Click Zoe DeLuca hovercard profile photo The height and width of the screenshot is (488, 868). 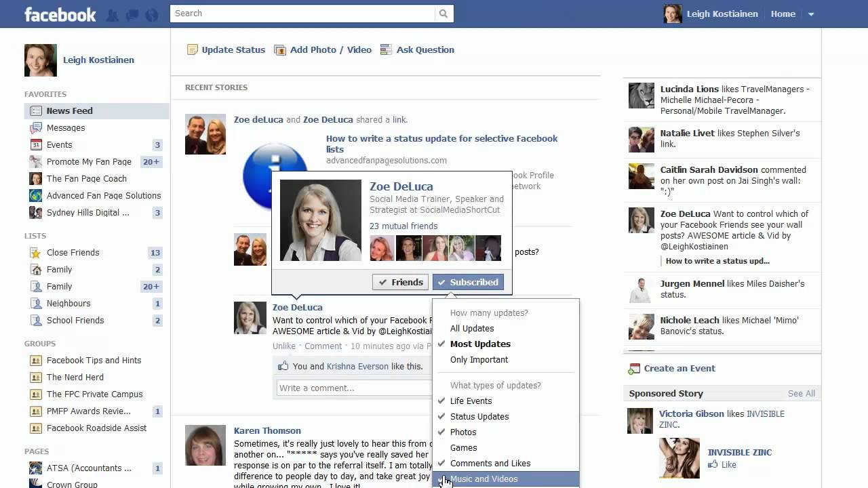click(321, 220)
